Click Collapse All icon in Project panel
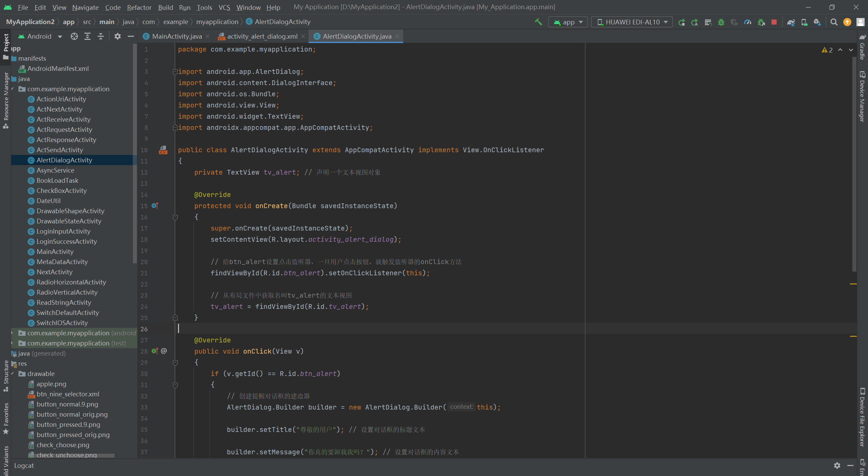 tap(100, 36)
